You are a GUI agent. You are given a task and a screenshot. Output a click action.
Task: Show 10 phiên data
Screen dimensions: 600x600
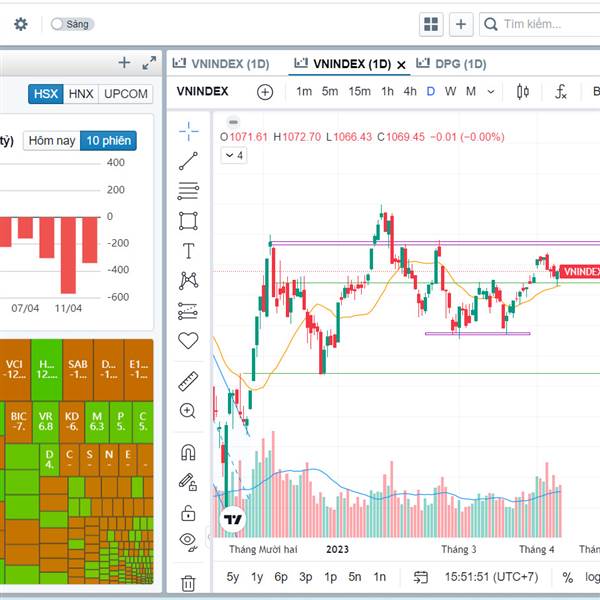pyautogui.click(x=109, y=141)
